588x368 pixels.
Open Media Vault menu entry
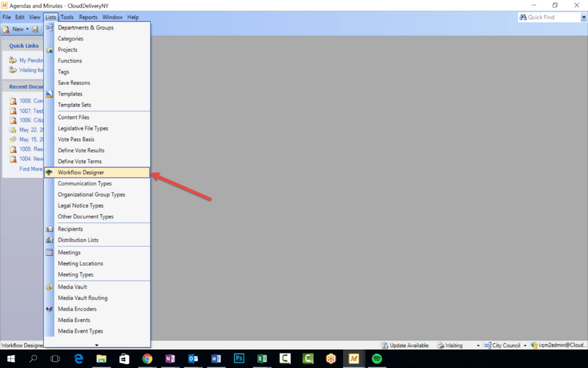click(x=97, y=287)
